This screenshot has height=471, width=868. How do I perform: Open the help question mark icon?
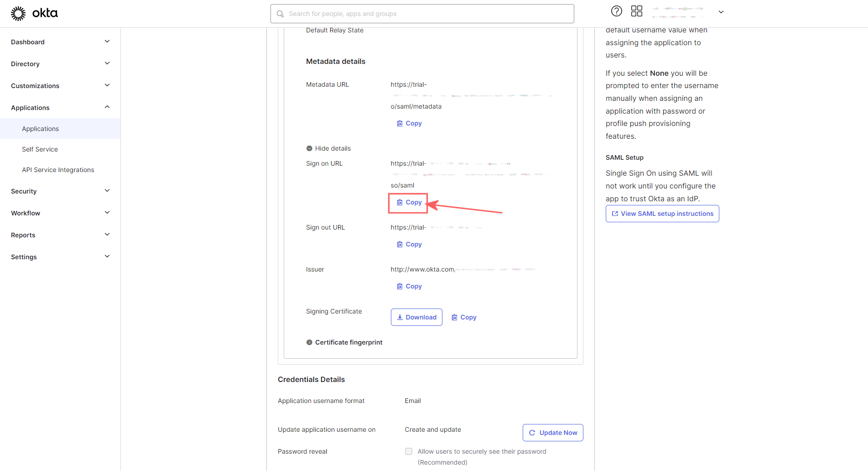pos(616,11)
